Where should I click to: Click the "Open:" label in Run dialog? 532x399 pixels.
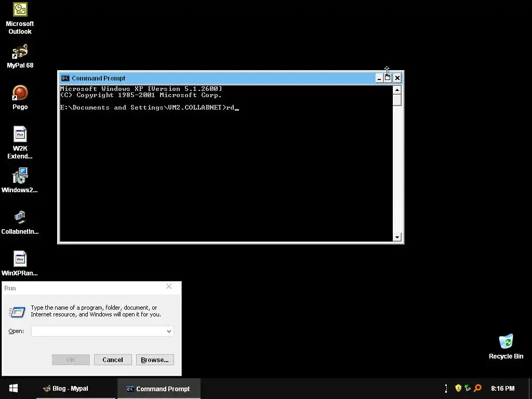tap(16, 331)
